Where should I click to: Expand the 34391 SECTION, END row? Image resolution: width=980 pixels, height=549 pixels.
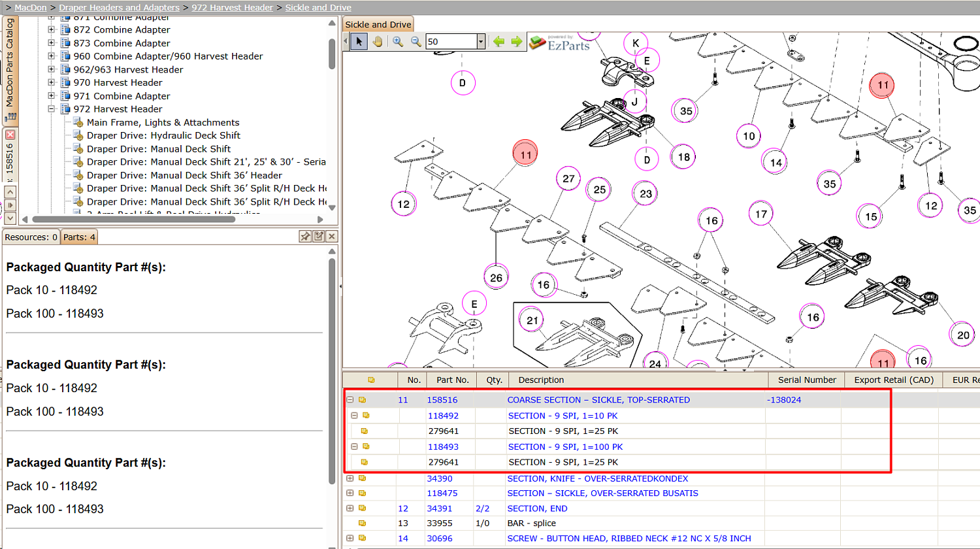[x=350, y=508]
